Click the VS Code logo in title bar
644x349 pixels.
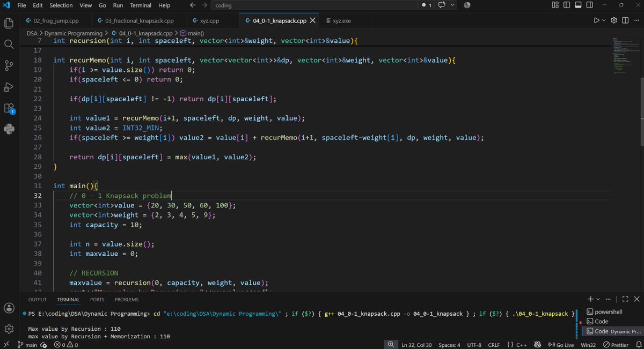point(6,5)
